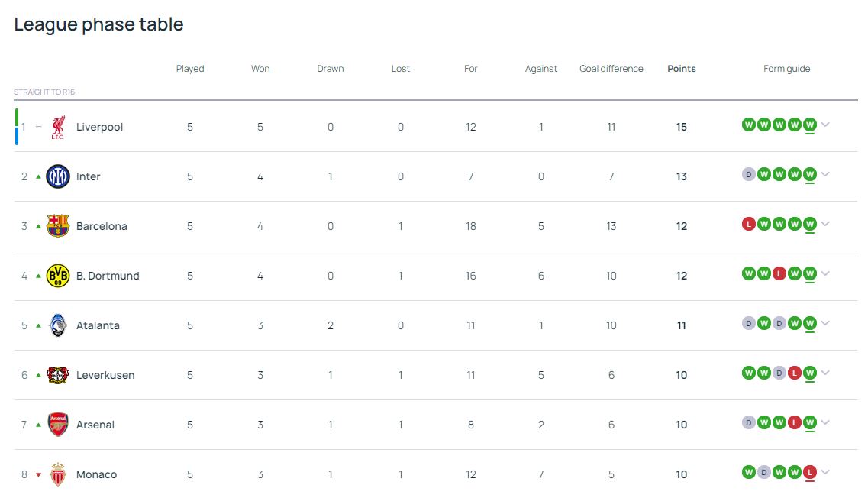Open the Liverpool team link
This screenshot has height=498, width=868.
coord(100,127)
